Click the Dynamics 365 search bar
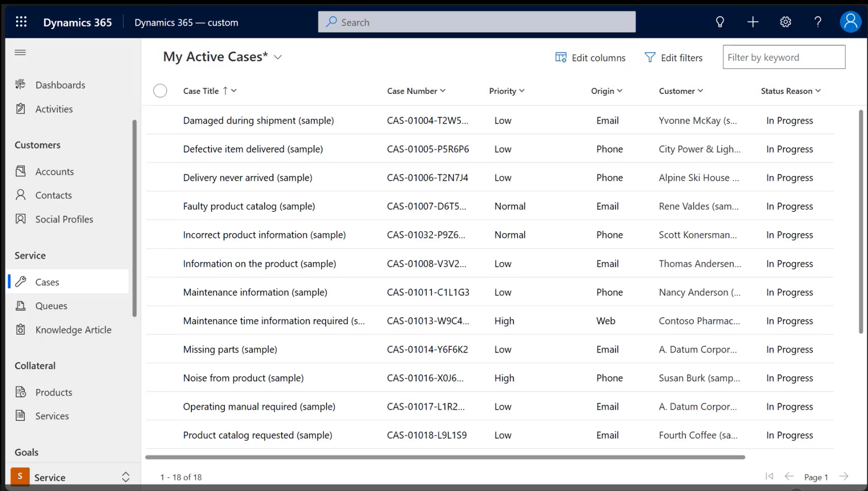Viewport: 868px width, 491px height. click(x=477, y=22)
